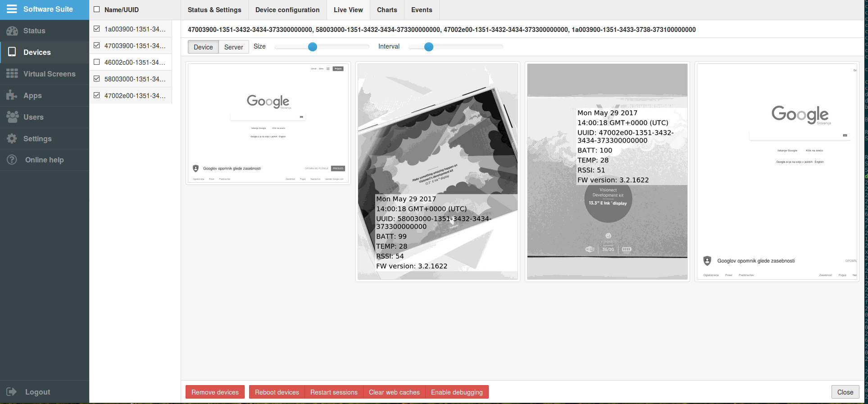Select live view thumbnail for UUID 58003000
This screenshot has width=868, height=404.
(437, 171)
